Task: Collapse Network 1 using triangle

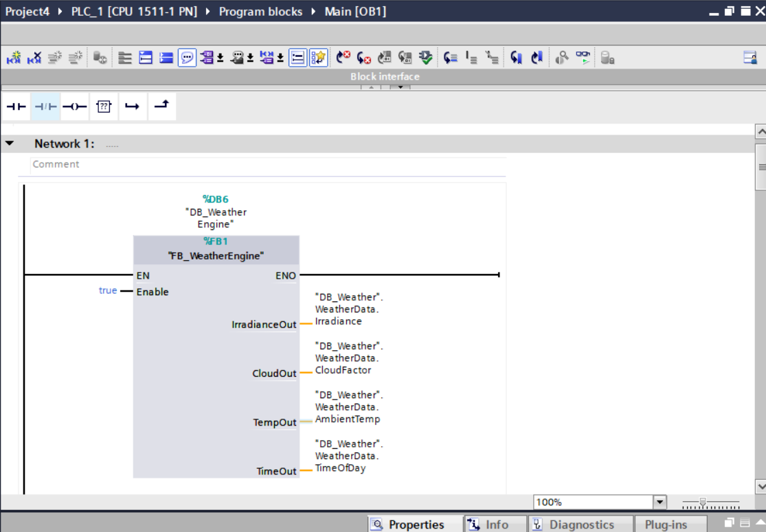Action: click(10, 143)
